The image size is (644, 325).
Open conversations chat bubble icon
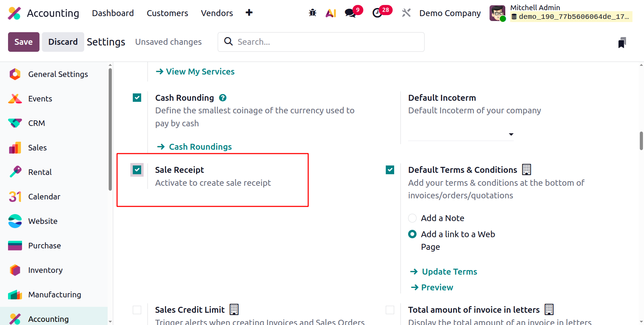[350, 13]
